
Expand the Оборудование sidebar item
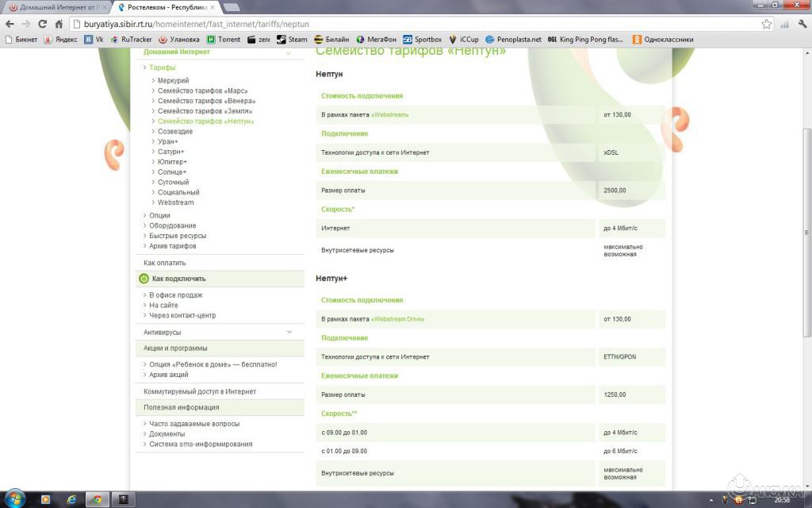point(172,226)
